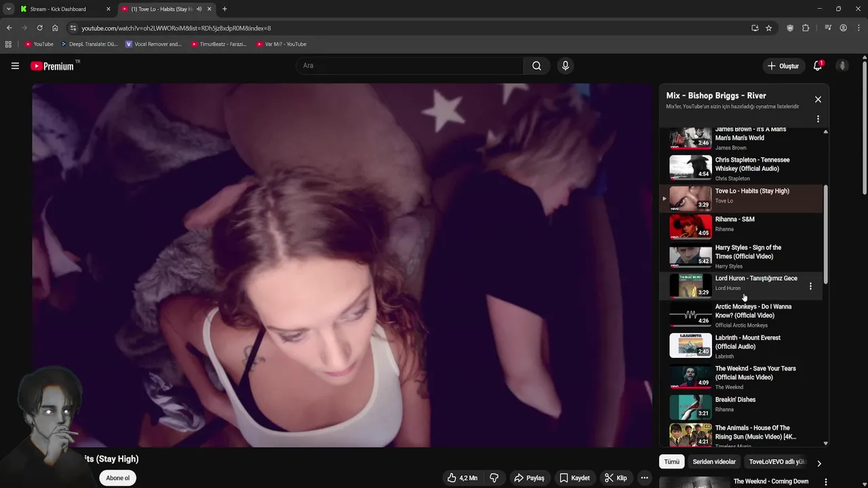Image resolution: width=868 pixels, height=488 pixels.
Task: Play Chris Stapleton - Tennessee Whiskey
Action: tap(742, 168)
